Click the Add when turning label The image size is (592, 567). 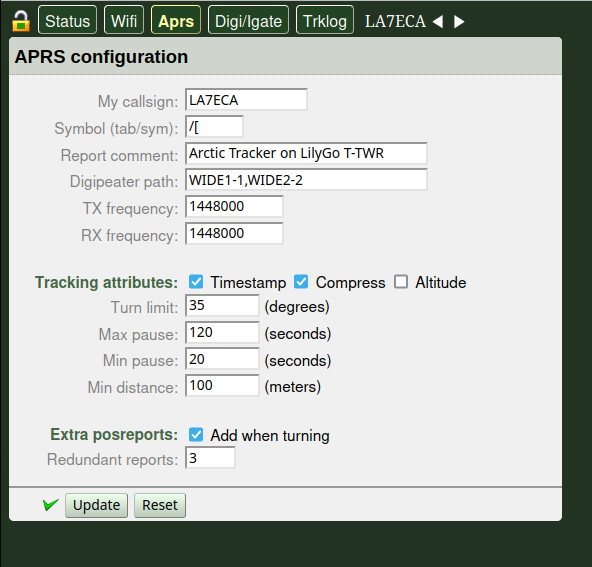tap(270, 436)
